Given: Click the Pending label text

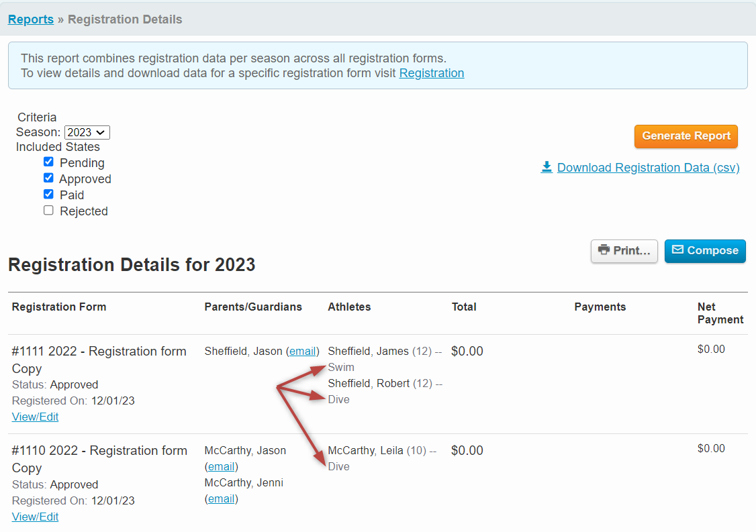Looking at the screenshot, I should 82,163.
